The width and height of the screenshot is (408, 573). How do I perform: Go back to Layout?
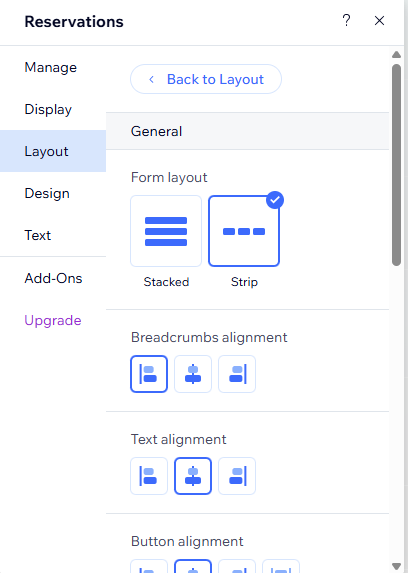206,79
